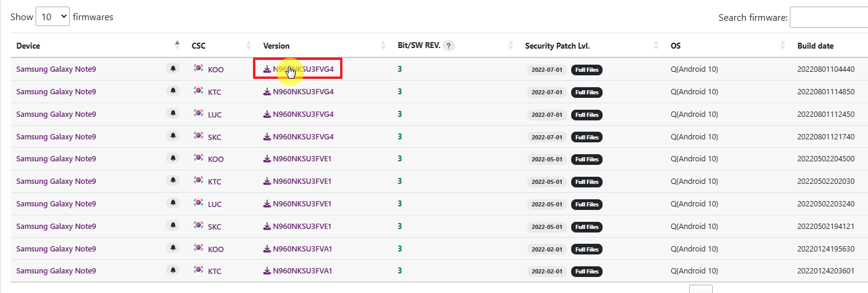Image resolution: width=868 pixels, height=293 pixels.
Task: Click the build date value 20220502202030
Action: click(826, 181)
